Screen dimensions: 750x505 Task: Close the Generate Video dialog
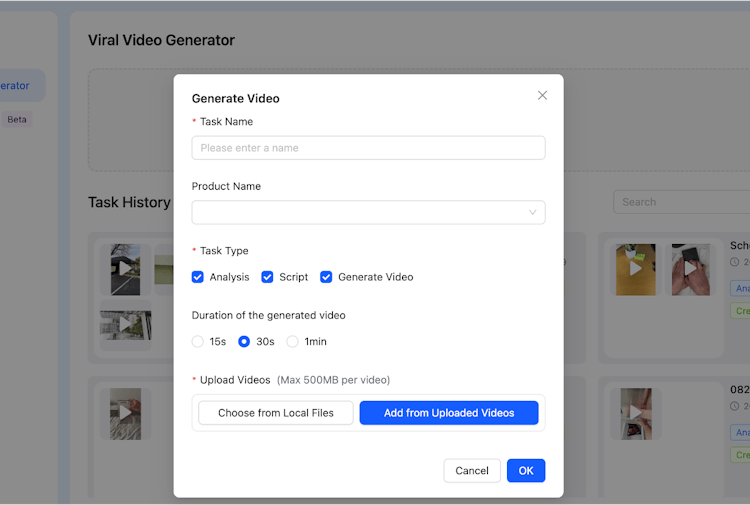click(x=542, y=96)
